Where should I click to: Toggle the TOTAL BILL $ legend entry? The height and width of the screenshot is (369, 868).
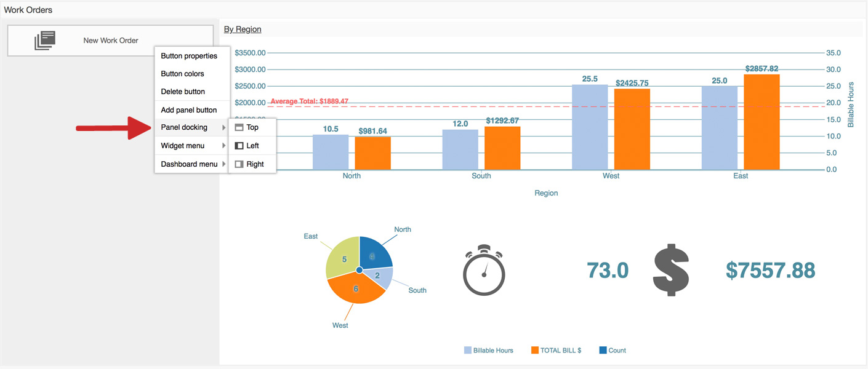coord(555,351)
